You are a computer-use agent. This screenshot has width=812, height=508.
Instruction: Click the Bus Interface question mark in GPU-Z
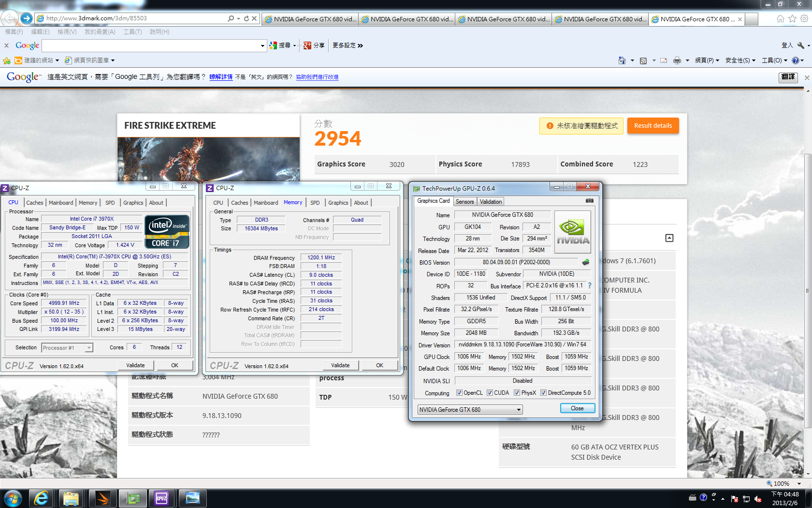point(590,285)
